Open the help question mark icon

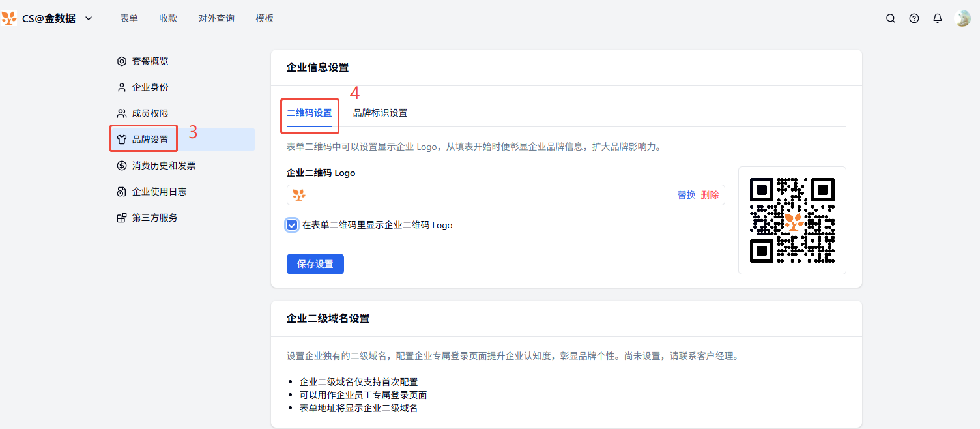point(914,18)
